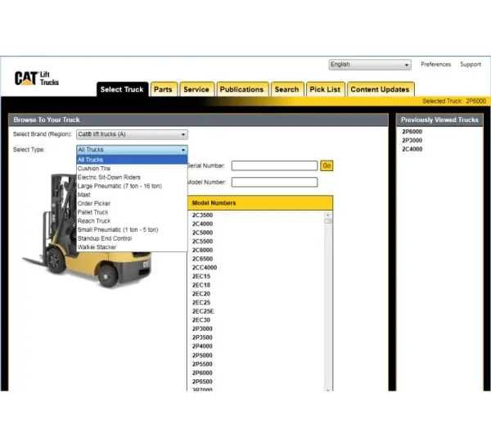Select Large Pneumatic (7 ton - 16 ton)

point(132,186)
